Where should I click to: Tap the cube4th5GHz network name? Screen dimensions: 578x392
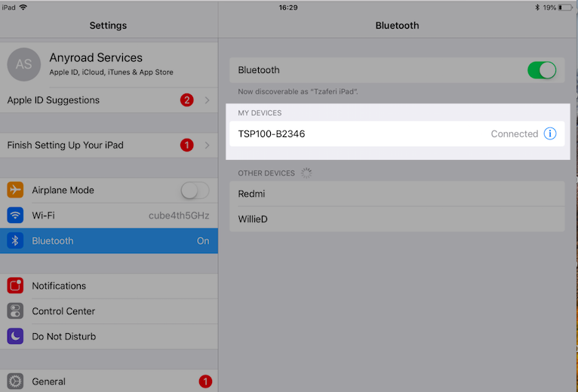click(179, 216)
